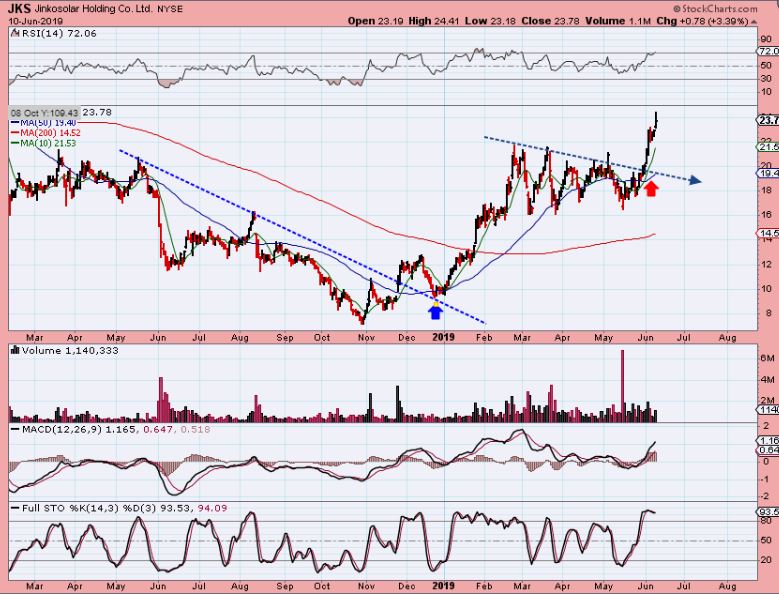Click the up-triangle icon beside Chg

(x=754, y=21)
